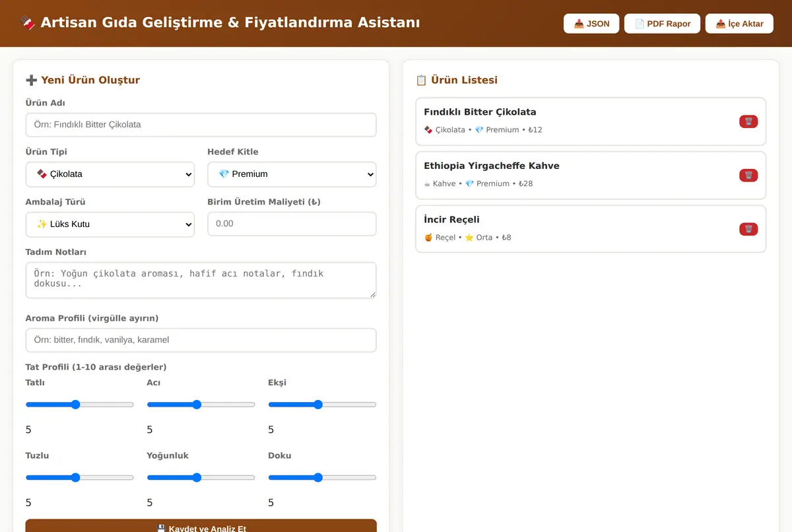Click Kaydet ve Analiz Et button
This screenshot has width=792, height=532.
pos(201,526)
